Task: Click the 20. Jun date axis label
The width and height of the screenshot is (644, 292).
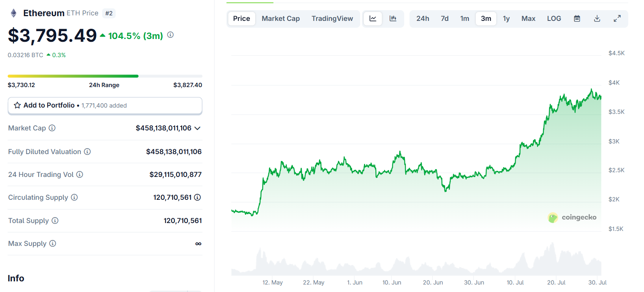Action: (x=433, y=283)
